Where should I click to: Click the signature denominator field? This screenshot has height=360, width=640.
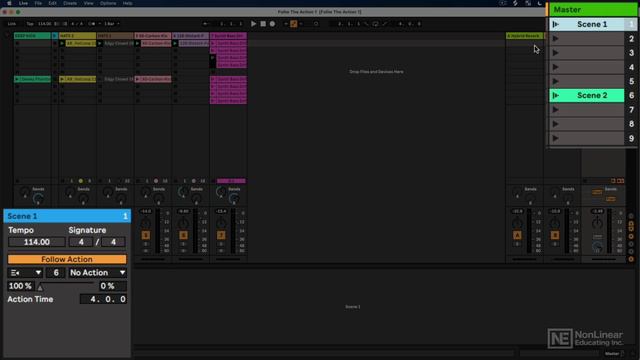point(113,242)
